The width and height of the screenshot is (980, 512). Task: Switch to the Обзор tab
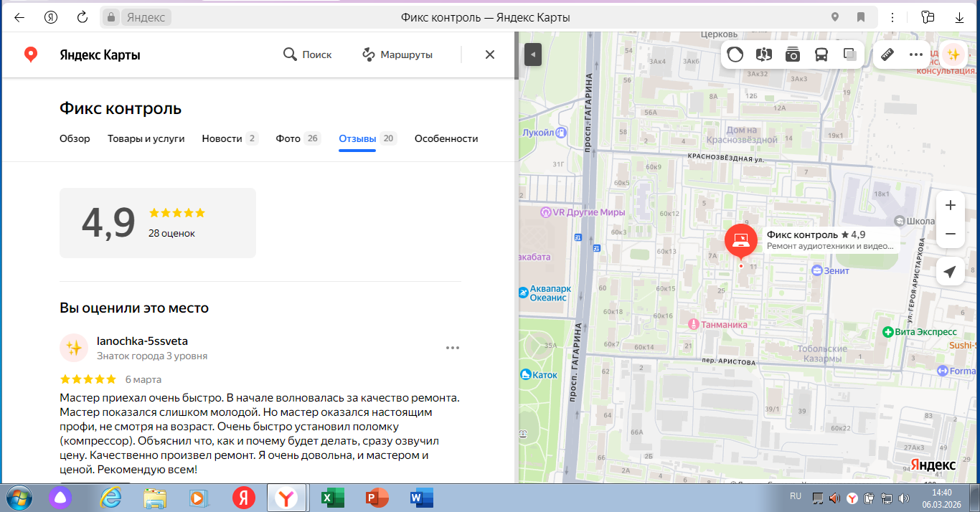(x=75, y=138)
